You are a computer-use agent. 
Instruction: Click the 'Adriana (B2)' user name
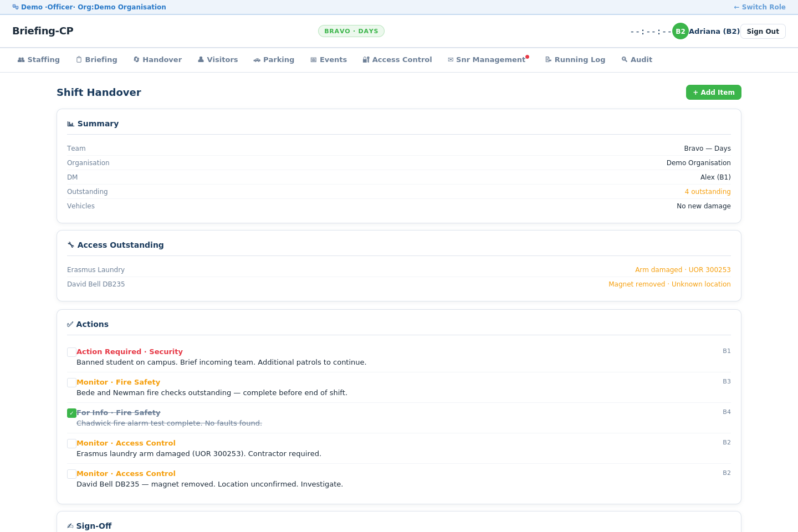[x=714, y=32]
